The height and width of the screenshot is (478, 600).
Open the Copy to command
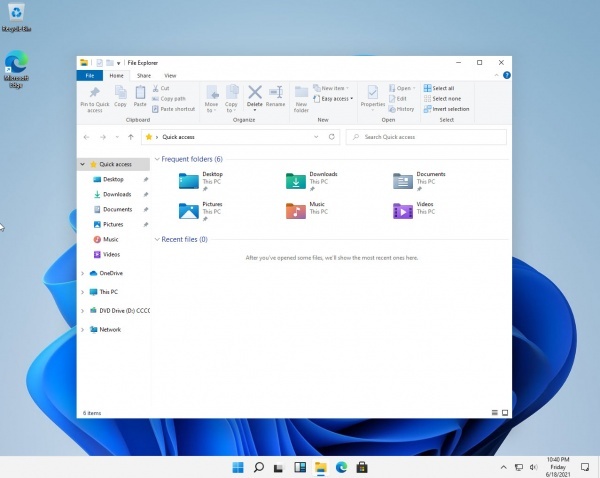tap(231, 99)
